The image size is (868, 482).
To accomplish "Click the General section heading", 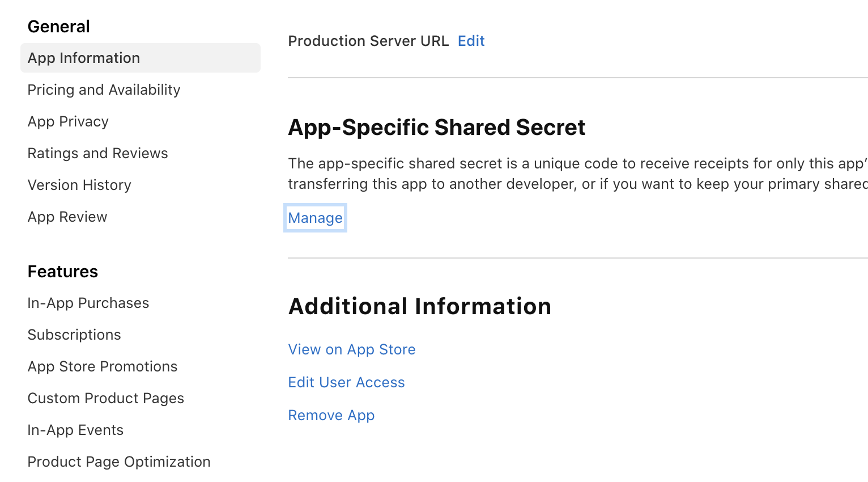I will 59,27.
